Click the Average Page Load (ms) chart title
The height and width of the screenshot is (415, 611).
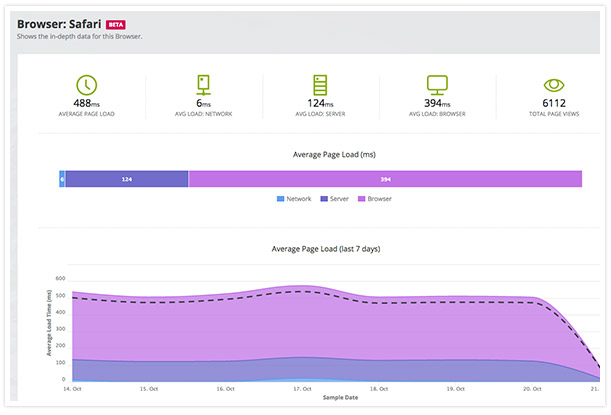tap(334, 155)
